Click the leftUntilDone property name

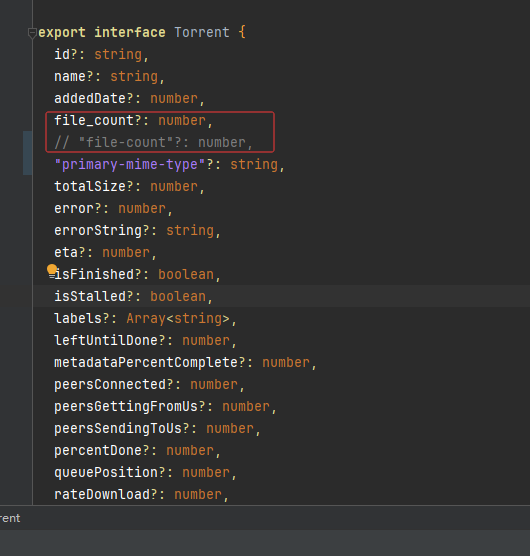coord(106,340)
